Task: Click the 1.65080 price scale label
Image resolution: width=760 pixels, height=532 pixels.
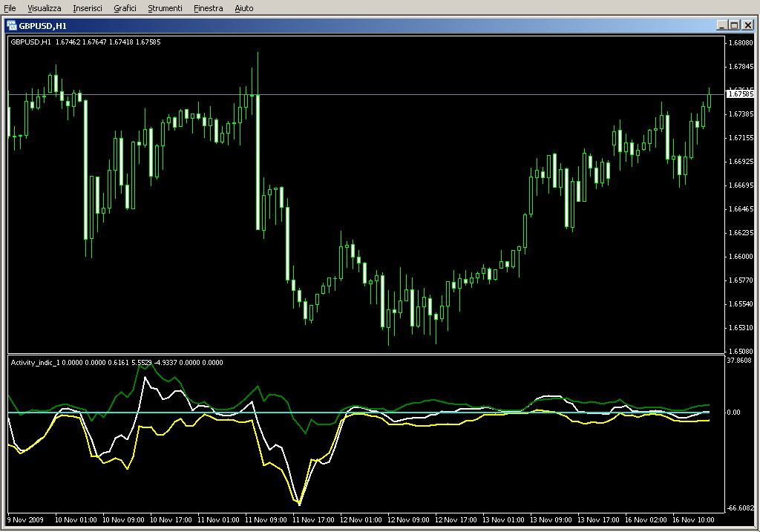Action: (741, 351)
